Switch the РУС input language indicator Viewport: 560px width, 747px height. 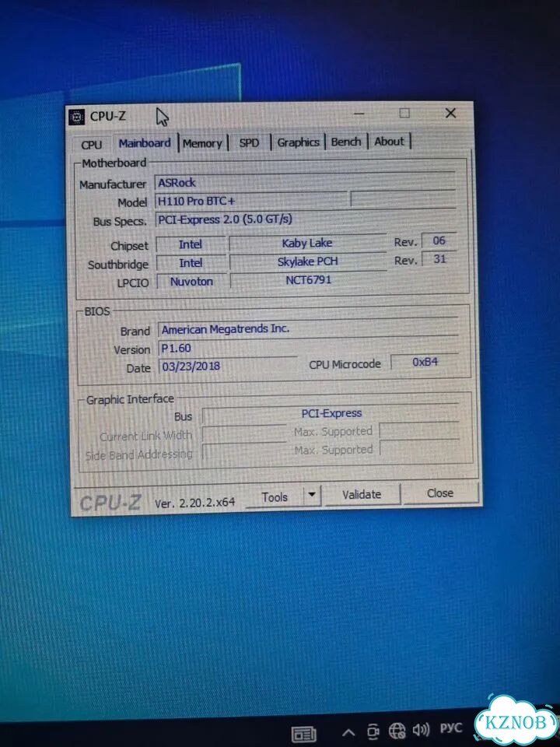[450, 728]
